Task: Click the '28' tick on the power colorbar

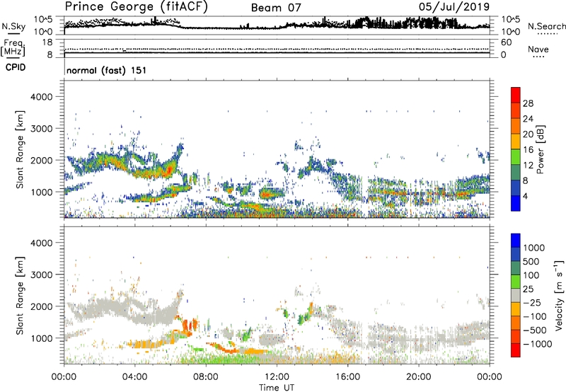Action: click(528, 103)
